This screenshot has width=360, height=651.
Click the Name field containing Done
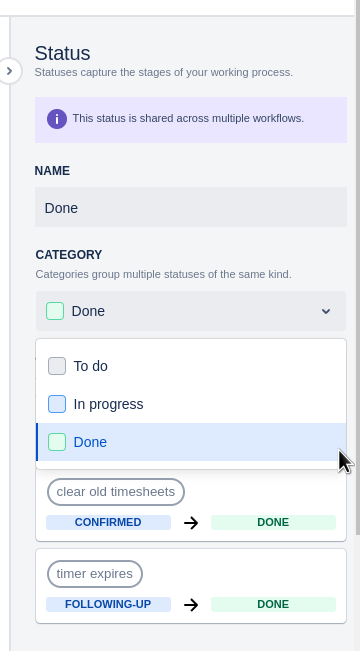pos(191,207)
